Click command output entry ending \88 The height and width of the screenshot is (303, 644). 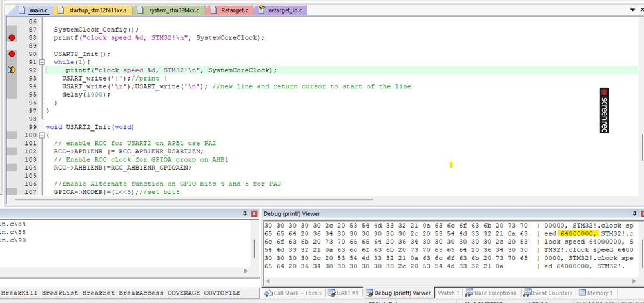click(13, 232)
